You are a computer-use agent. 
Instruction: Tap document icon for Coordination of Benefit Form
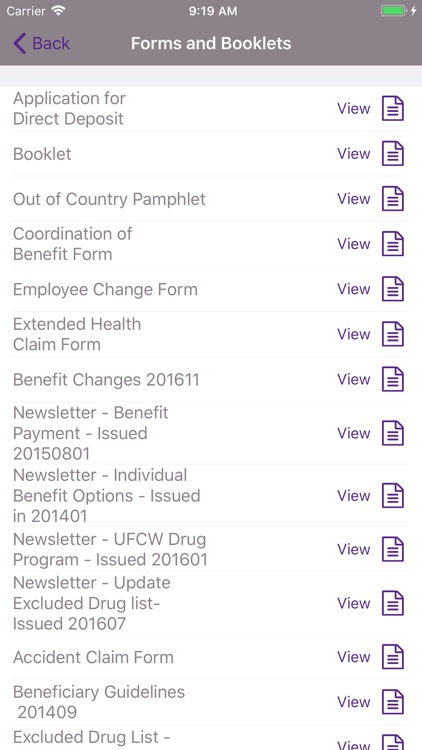(393, 243)
